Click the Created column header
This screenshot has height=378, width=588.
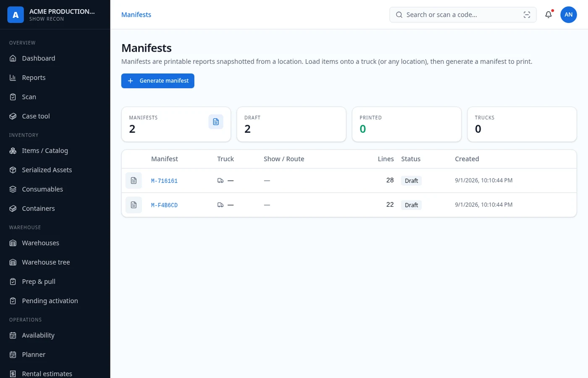[467, 159]
